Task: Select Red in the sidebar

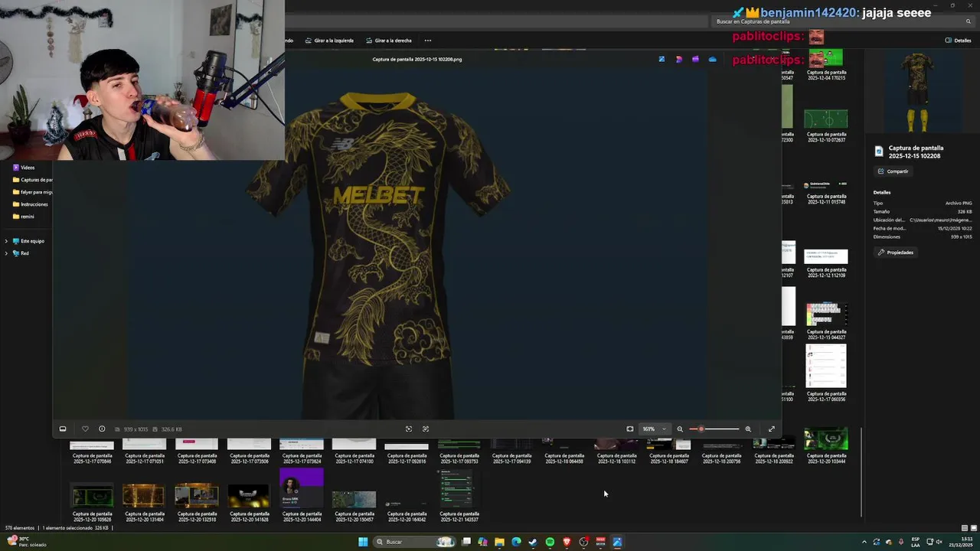Action: pyautogui.click(x=21, y=253)
